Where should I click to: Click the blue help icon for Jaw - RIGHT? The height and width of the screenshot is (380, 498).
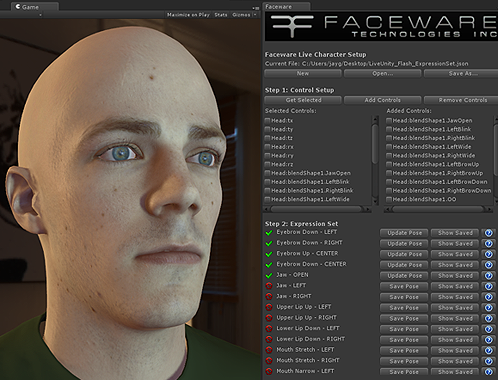point(488,297)
